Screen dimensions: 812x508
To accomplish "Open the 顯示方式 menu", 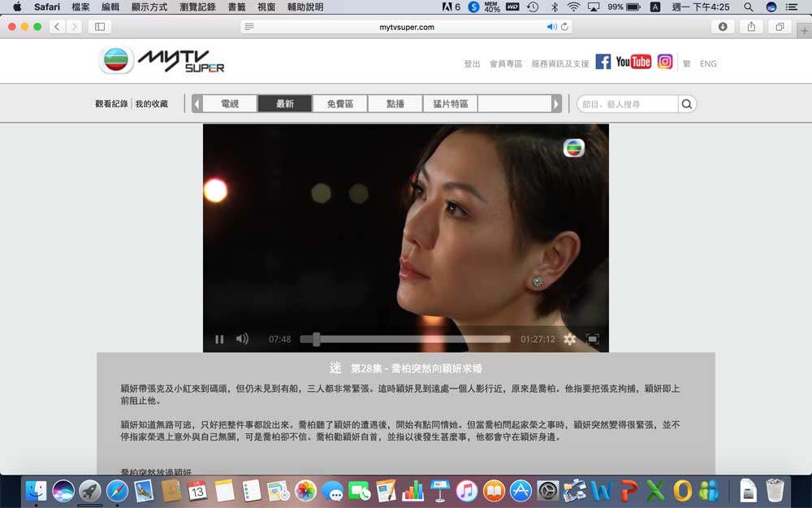I will pos(149,7).
